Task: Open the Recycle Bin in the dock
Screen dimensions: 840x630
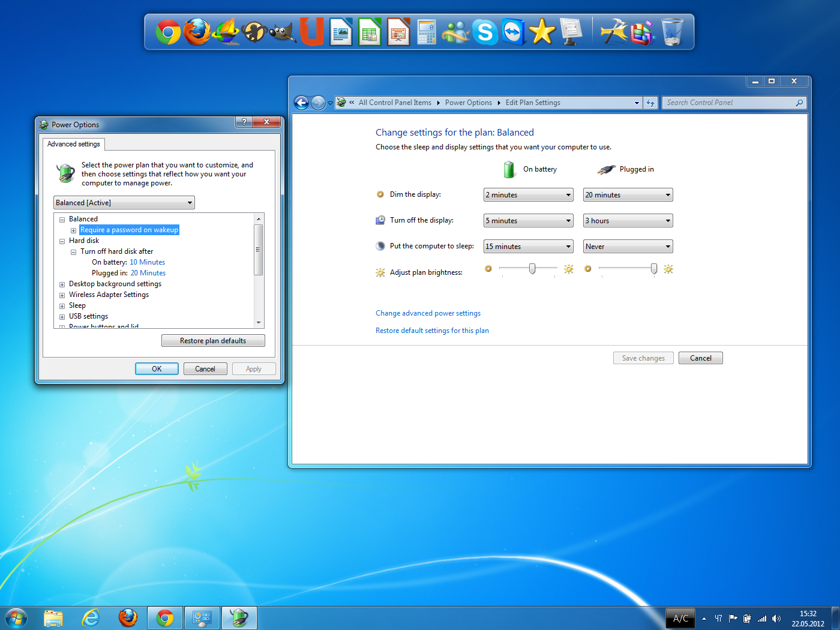Action: coord(672,32)
